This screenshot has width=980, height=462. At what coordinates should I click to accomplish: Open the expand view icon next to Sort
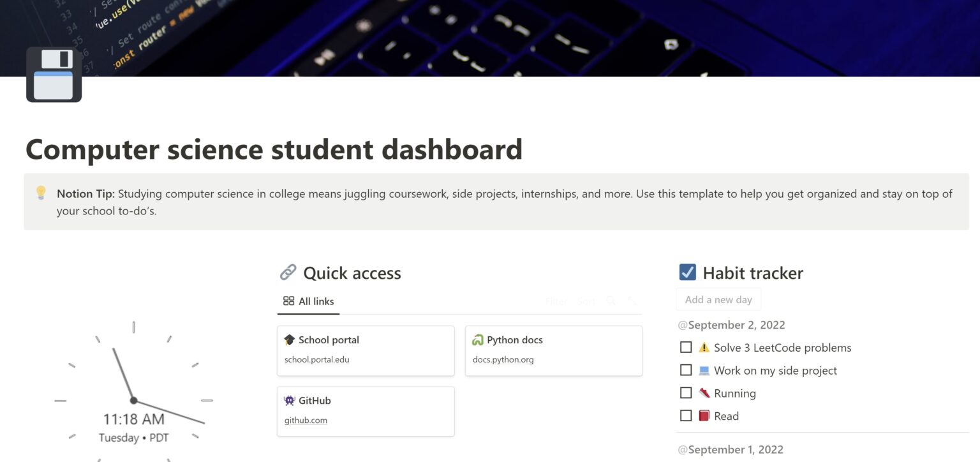[x=631, y=301]
